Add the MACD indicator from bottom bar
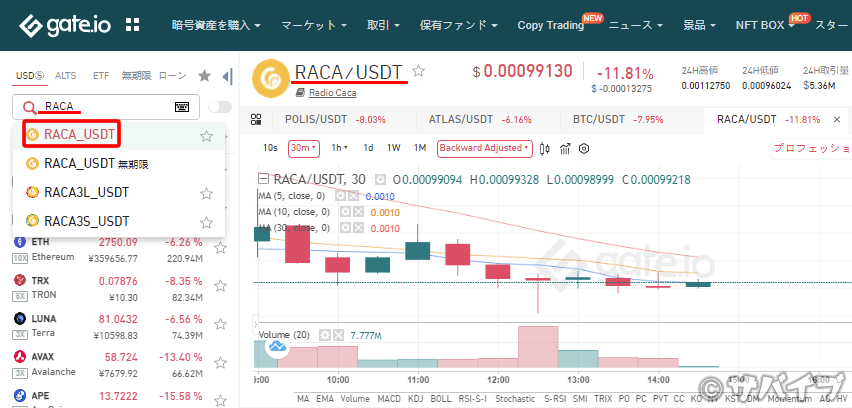The width and height of the screenshot is (852, 408). click(x=389, y=399)
